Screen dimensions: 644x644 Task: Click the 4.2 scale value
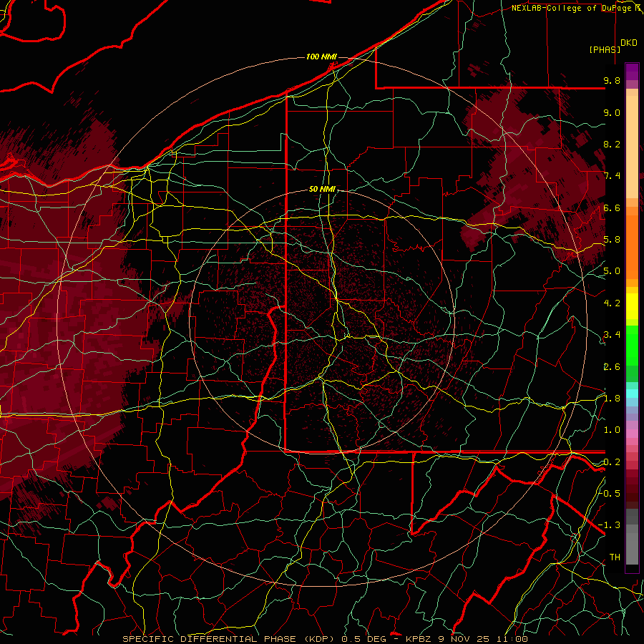click(x=612, y=303)
